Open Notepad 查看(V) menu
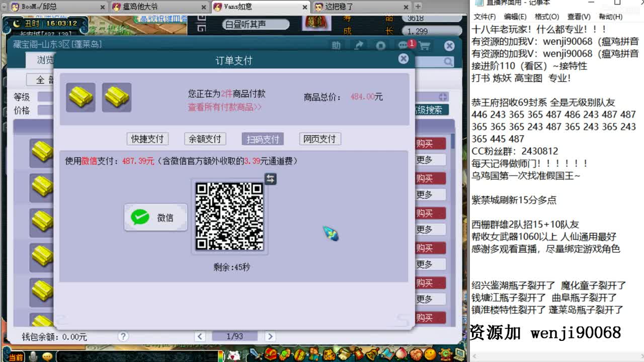This screenshot has height=362, width=644. click(579, 17)
